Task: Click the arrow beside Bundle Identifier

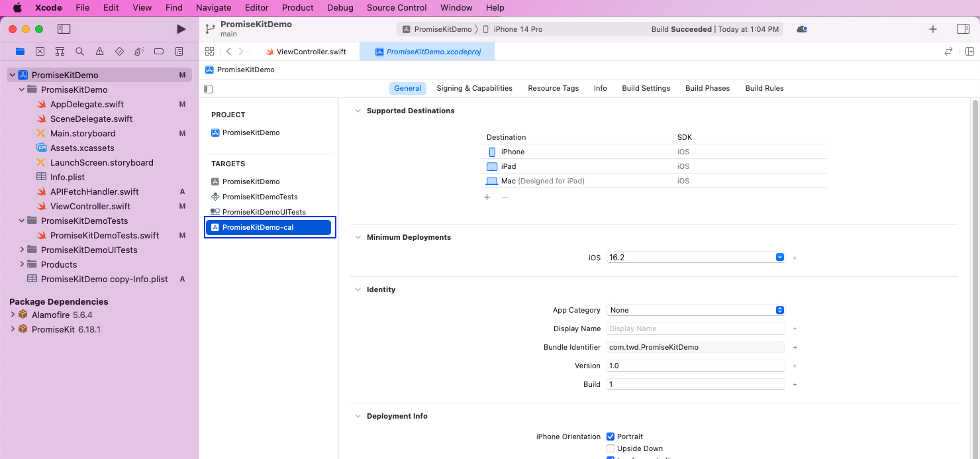Action: pyautogui.click(x=795, y=347)
